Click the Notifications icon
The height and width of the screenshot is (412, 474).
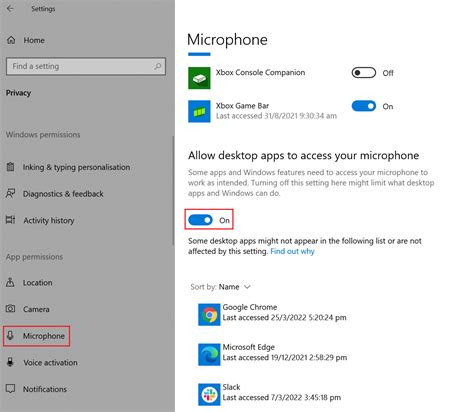point(11,389)
